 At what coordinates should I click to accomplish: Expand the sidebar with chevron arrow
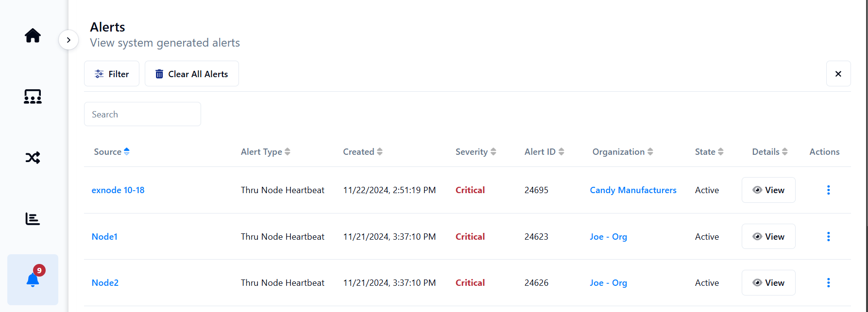[68, 40]
